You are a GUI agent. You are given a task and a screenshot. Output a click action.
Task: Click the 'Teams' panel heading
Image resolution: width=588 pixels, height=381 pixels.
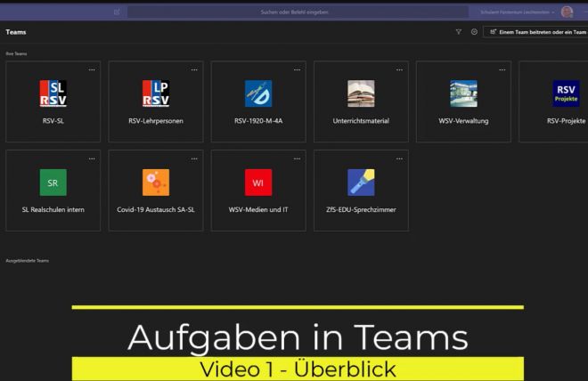pyautogui.click(x=16, y=32)
